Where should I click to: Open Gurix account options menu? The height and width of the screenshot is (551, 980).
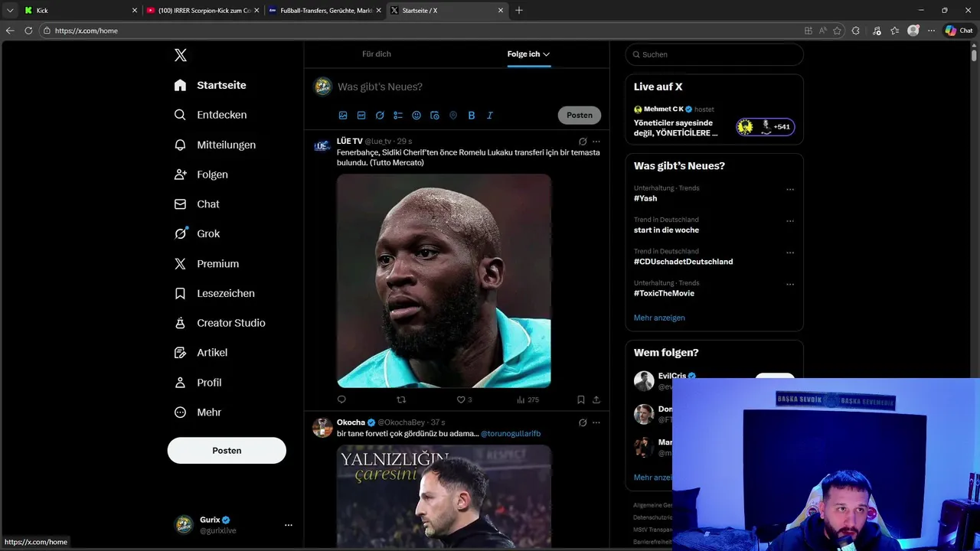point(289,525)
